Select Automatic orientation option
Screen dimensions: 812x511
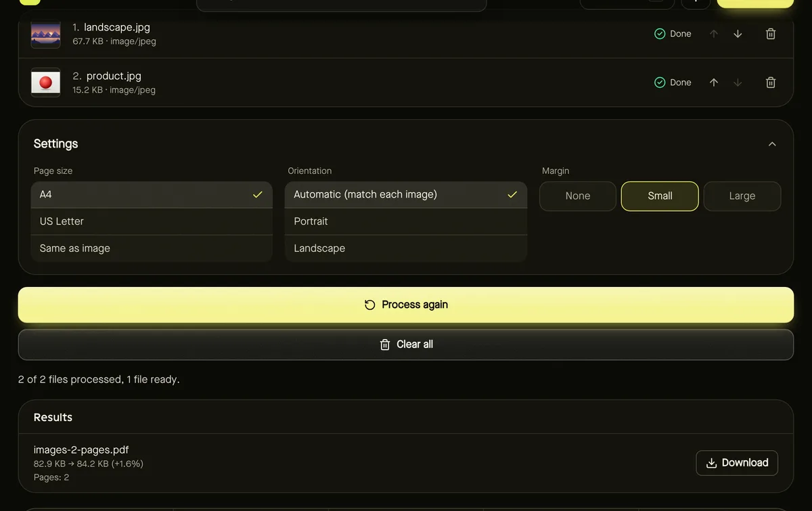tap(406, 194)
